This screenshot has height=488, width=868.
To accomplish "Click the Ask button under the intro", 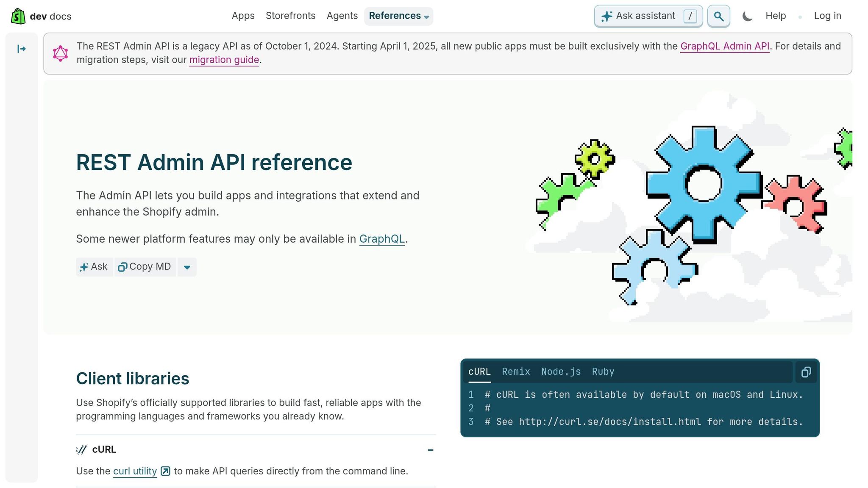I will [x=94, y=267].
